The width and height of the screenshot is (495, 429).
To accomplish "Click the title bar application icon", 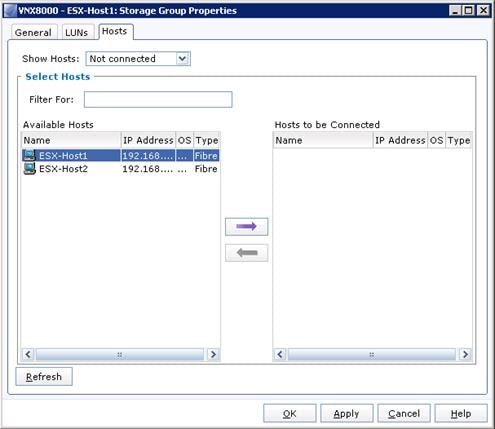I will click(10, 11).
